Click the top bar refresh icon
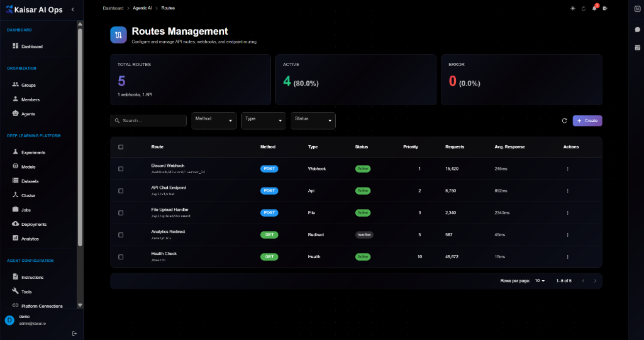Image resolution: width=644 pixels, height=340 pixels. pos(583,8)
